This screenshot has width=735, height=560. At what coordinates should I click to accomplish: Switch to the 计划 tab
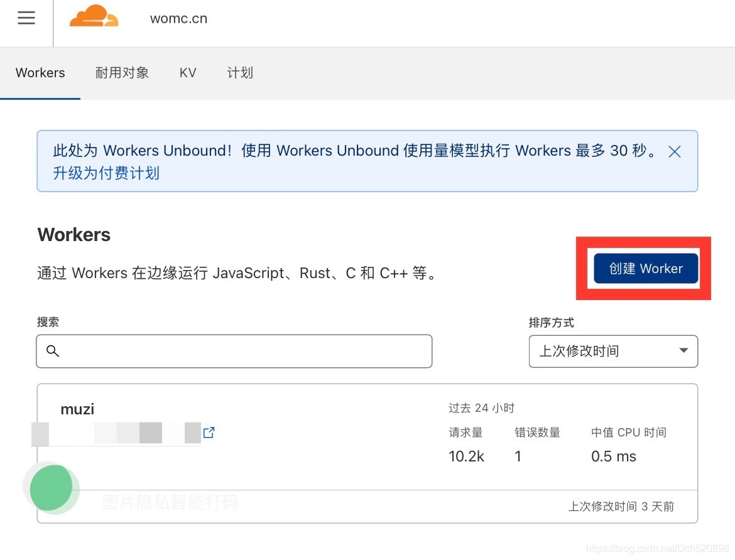(240, 73)
